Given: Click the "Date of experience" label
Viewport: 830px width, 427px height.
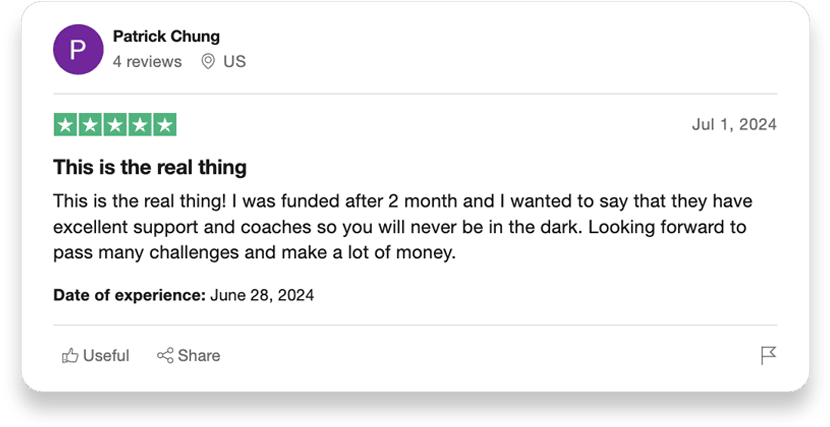Looking at the screenshot, I should 129,295.
